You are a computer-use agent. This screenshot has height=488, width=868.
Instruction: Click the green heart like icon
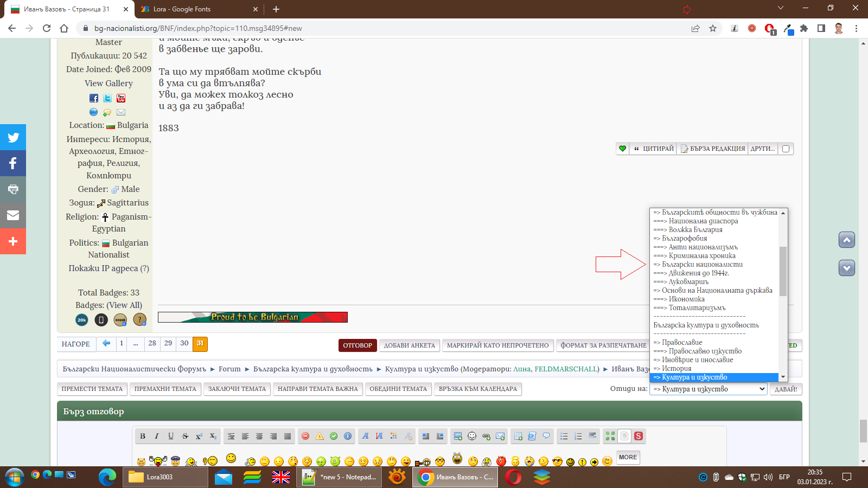point(622,149)
